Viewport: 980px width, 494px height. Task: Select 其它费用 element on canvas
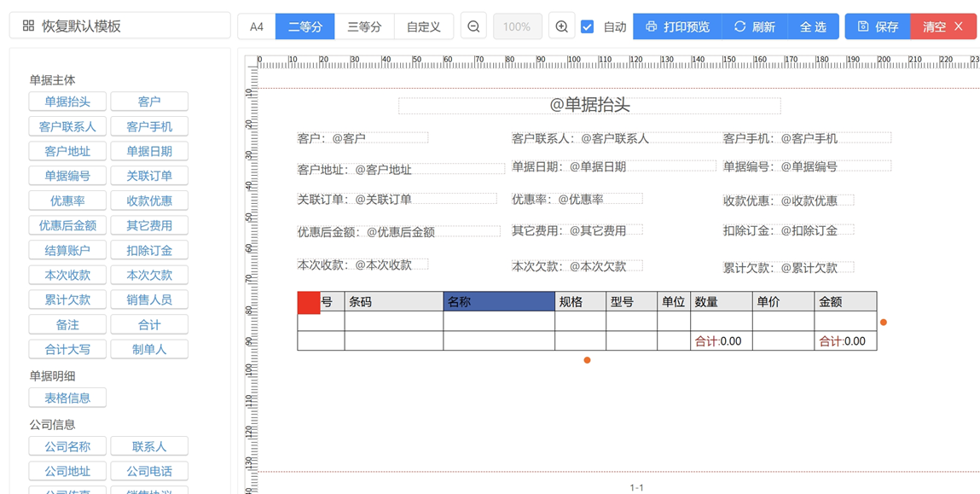pyautogui.click(x=577, y=230)
